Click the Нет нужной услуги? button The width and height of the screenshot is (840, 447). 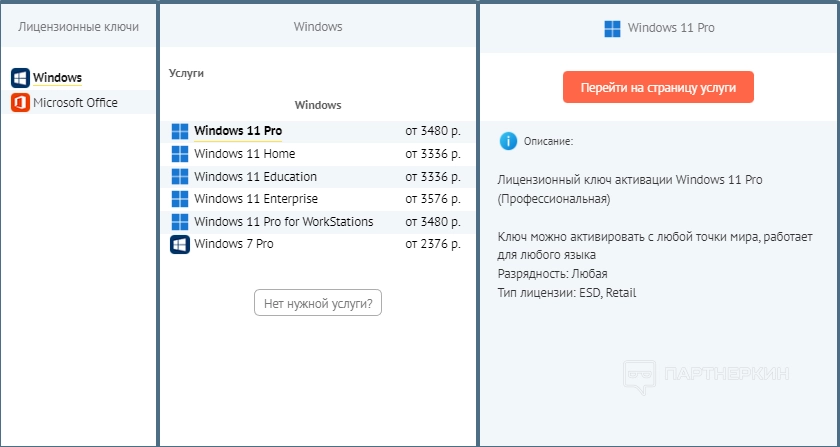point(318,303)
